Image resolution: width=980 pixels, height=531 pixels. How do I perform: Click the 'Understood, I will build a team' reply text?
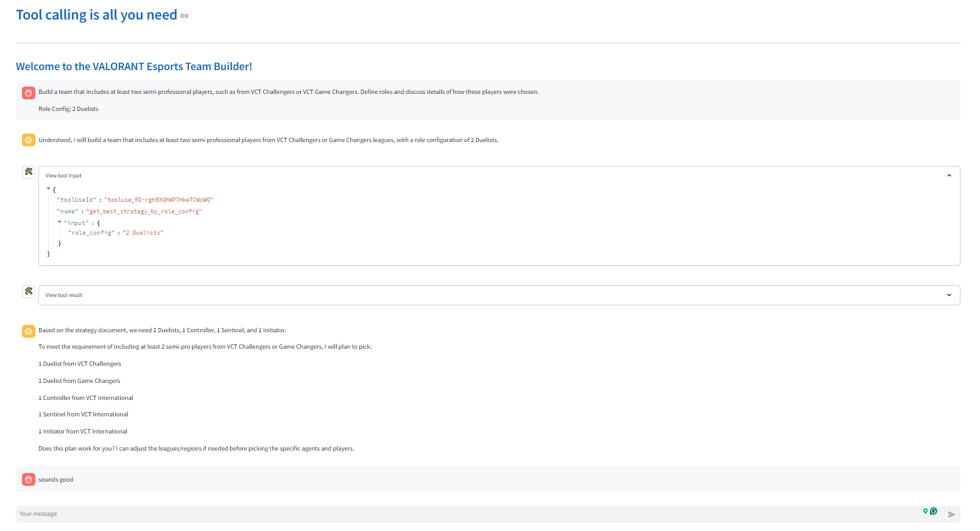pos(268,140)
